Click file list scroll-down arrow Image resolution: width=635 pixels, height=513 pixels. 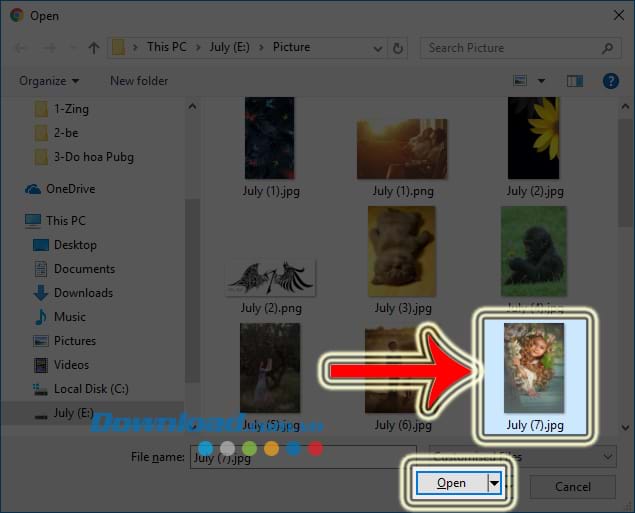point(625,427)
